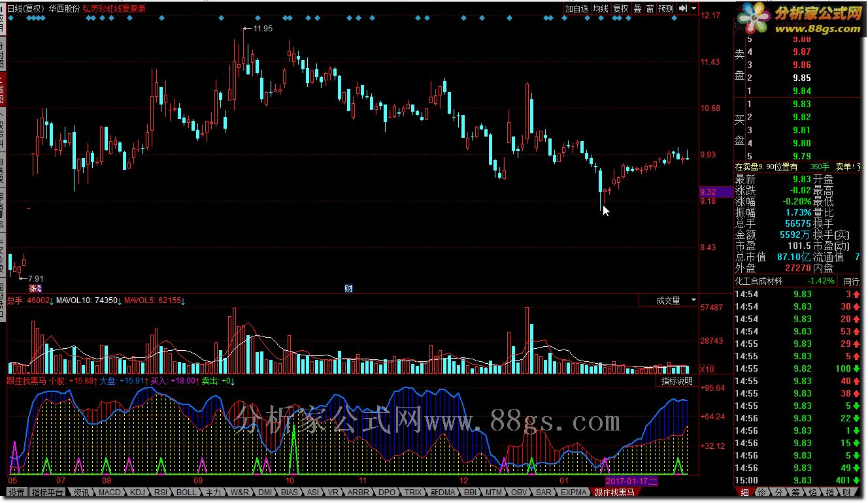Open the chart toolbar dropdown arrow
This screenshot has width=868, height=503.
[693, 8]
